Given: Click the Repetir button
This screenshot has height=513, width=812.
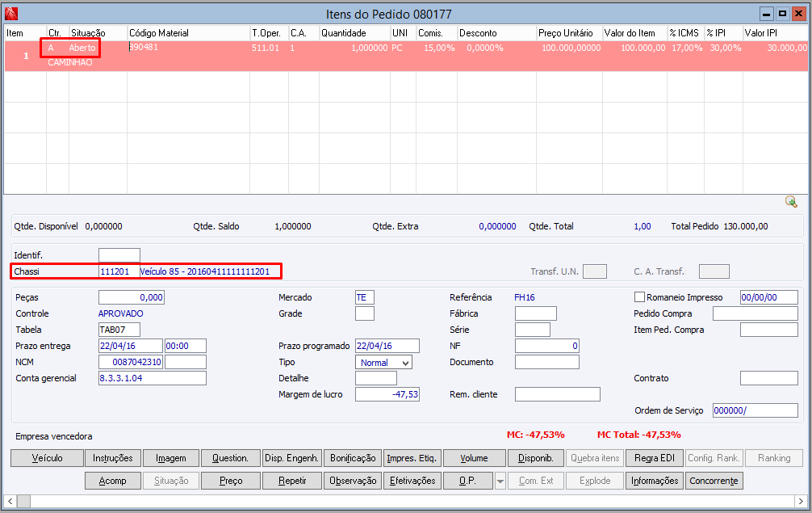Looking at the screenshot, I should pyautogui.click(x=292, y=481).
